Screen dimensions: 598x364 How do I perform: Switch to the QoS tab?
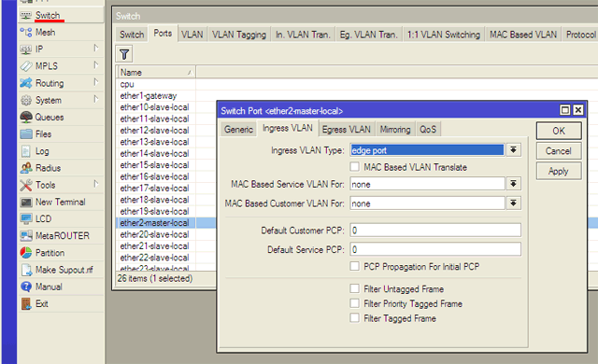pos(428,130)
